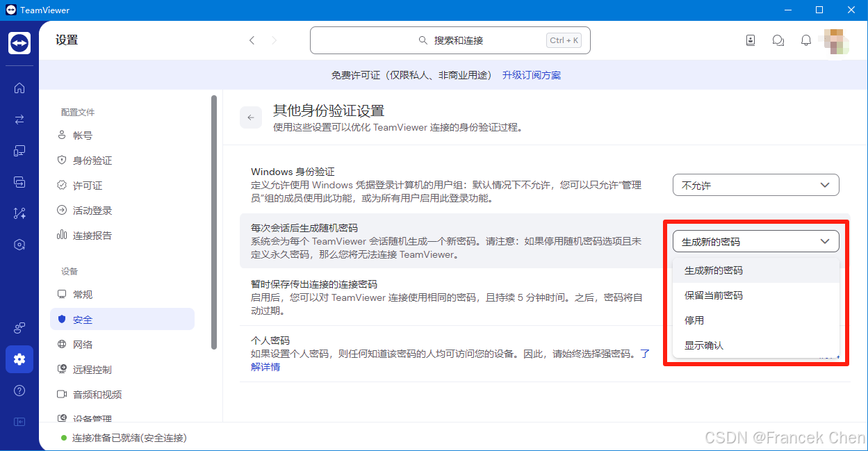This screenshot has height=451, width=868.
Task: Click the 配置文件 section label
Action: [x=78, y=112]
